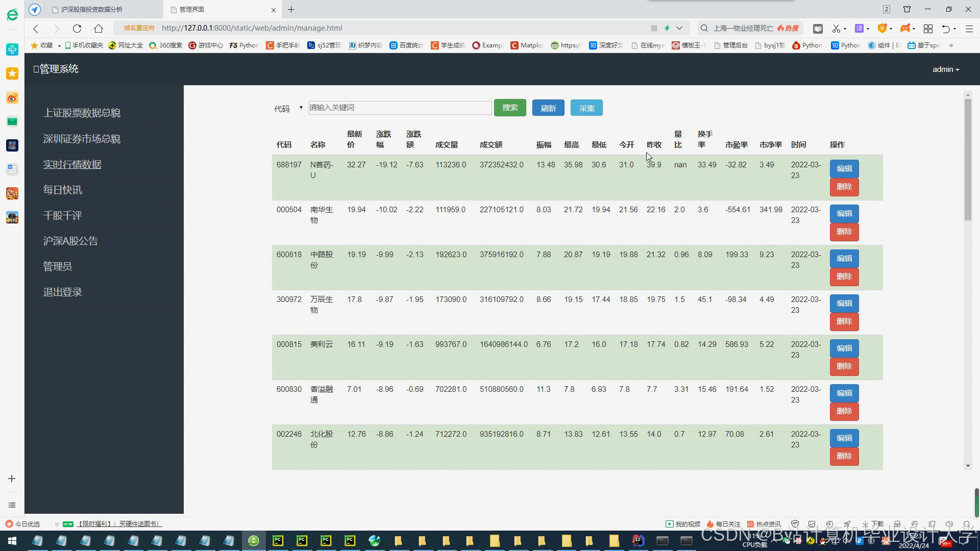The width and height of the screenshot is (980, 551).
Task: Delete the 000504 南华生物 row
Action: click(x=844, y=232)
